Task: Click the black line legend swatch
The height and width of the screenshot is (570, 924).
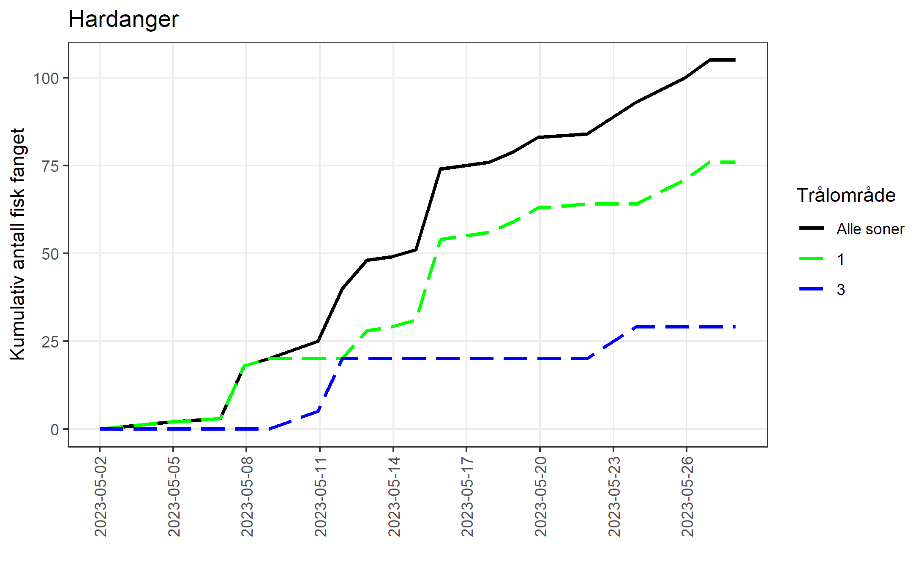Action: point(812,228)
